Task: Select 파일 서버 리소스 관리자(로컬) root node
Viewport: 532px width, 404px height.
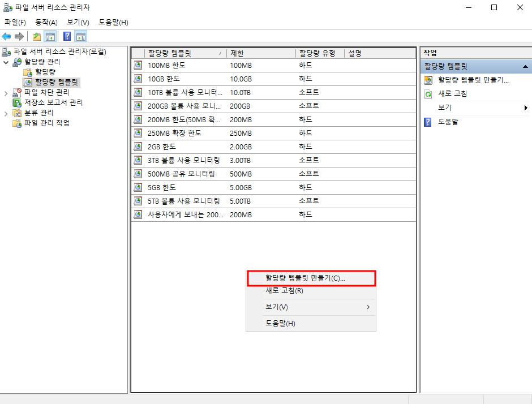Action: (x=60, y=51)
